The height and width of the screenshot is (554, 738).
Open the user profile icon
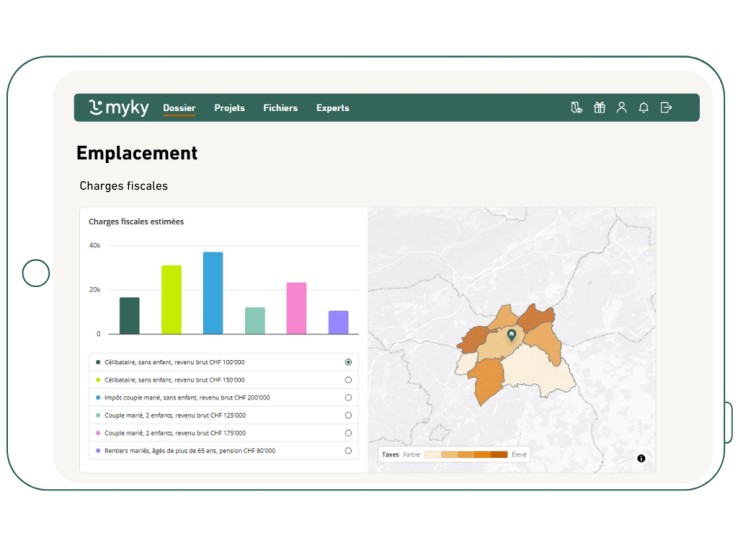pos(621,108)
